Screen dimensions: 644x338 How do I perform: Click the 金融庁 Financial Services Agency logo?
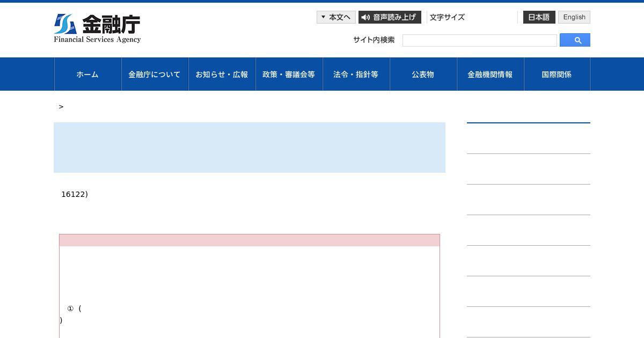[x=97, y=28]
